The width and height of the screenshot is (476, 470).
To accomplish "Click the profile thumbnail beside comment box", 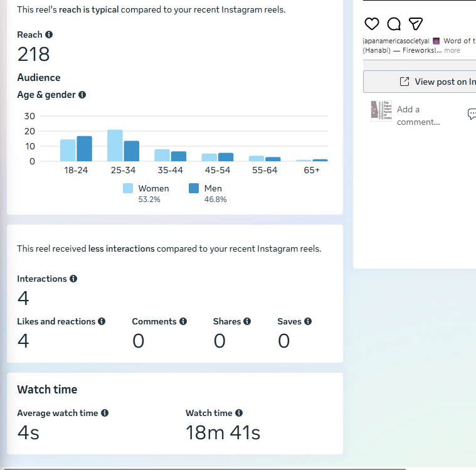I will pos(381,111).
